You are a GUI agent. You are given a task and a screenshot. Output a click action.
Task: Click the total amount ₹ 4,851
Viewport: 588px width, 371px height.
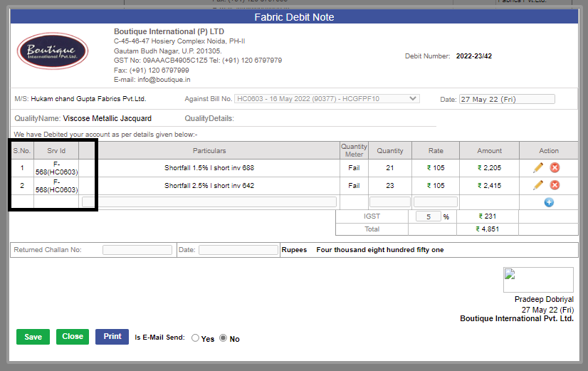pyautogui.click(x=488, y=229)
